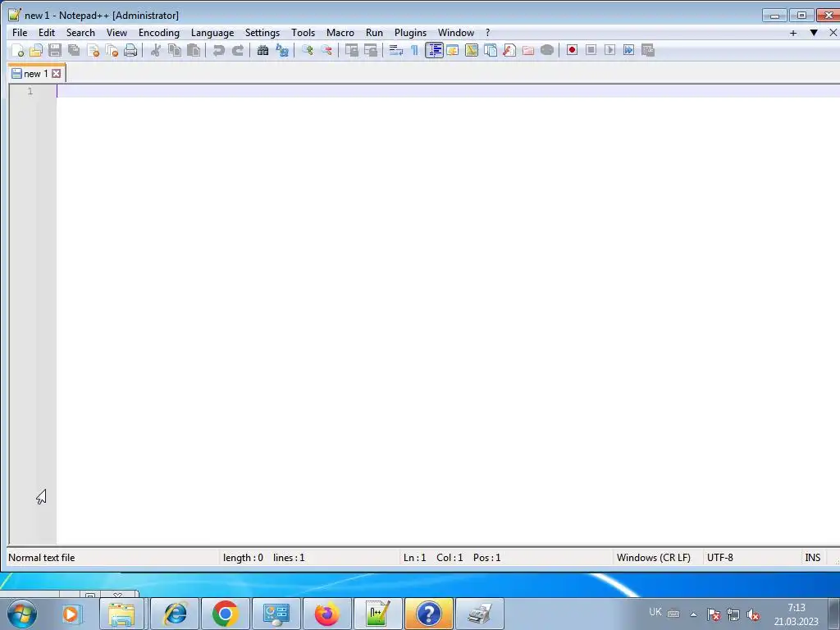This screenshot has height=630, width=840.
Task: Toggle synchronized horizontal scrolling
Action: (x=371, y=50)
